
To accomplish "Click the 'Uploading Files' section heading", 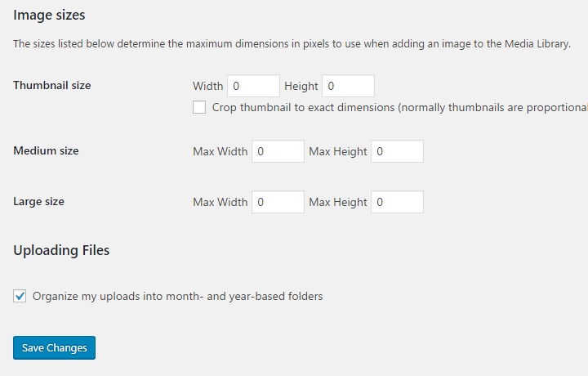I will (61, 250).
